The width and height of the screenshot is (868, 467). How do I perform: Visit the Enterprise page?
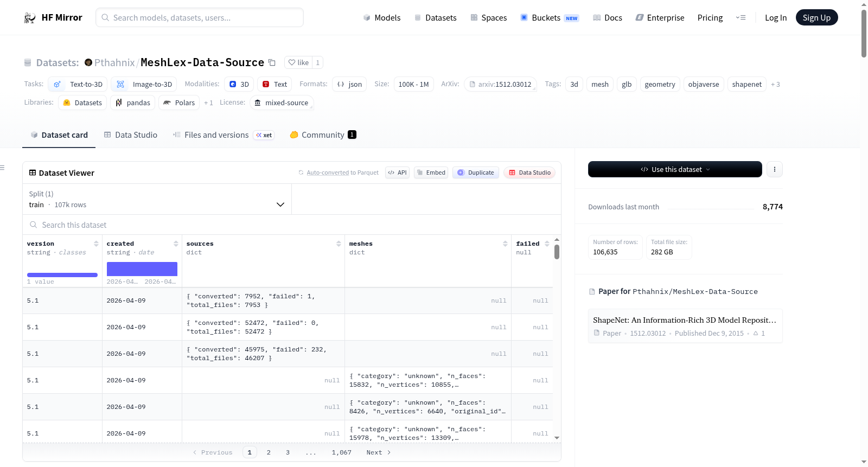click(x=660, y=18)
